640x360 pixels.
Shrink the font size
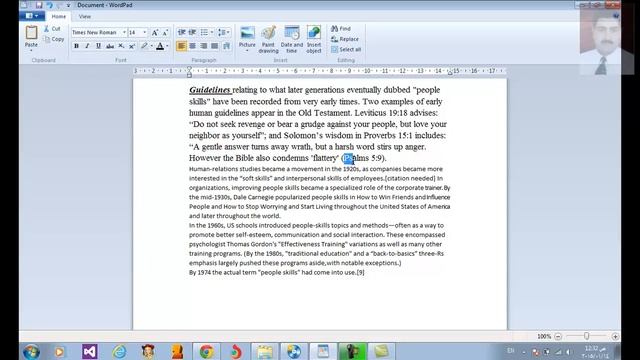tap(165, 32)
